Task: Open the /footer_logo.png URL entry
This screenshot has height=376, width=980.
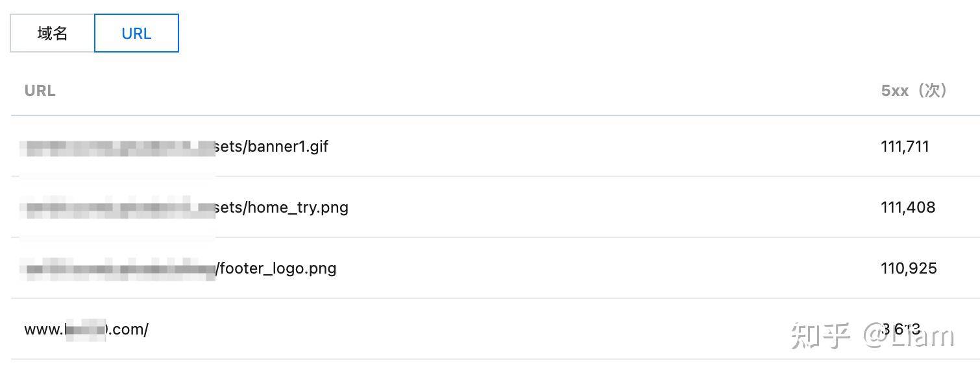Action: coord(276,268)
